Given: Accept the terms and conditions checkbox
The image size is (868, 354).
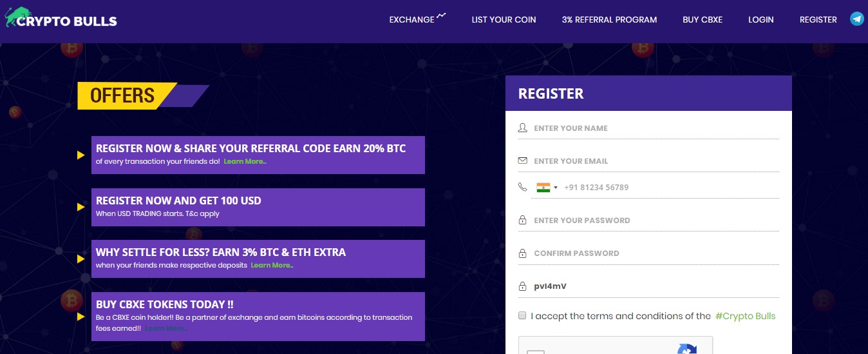Looking at the screenshot, I should pyautogui.click(x=522, y=316).
